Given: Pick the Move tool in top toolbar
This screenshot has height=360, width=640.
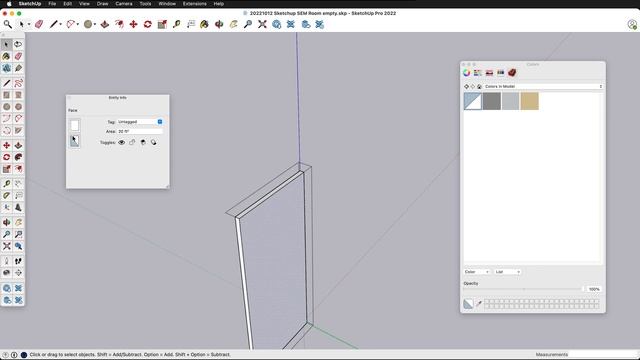Looking at the screenshot, I should coord(133,24).
